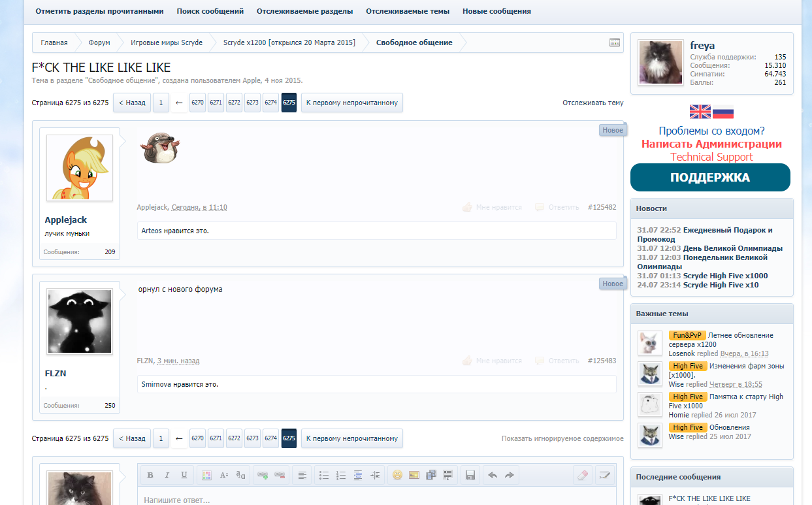Screen dimensions: 812x505
Task: Open the special insert menu icon
Action: coord(448,475)
